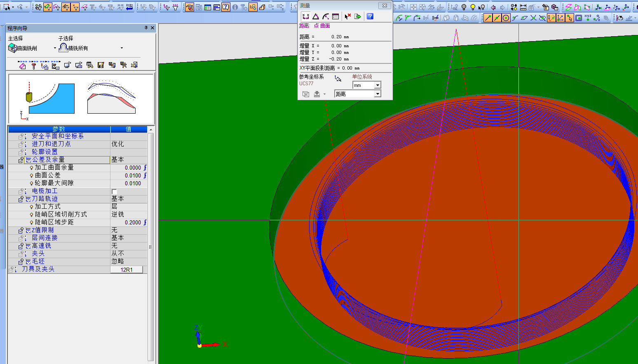
Task: Click the parameter list vertical scrollbar
Action: [x=150, y=246]
